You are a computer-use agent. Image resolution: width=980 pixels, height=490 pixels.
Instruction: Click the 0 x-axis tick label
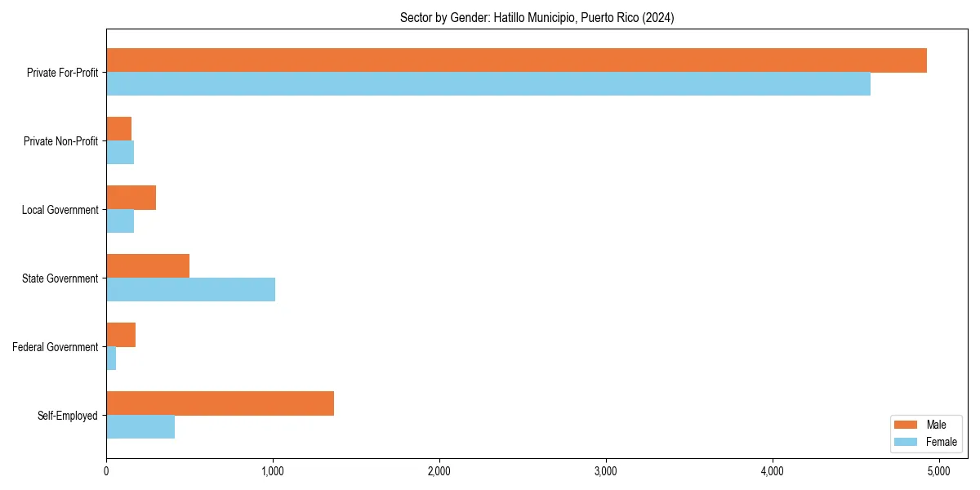coord(106,471)
